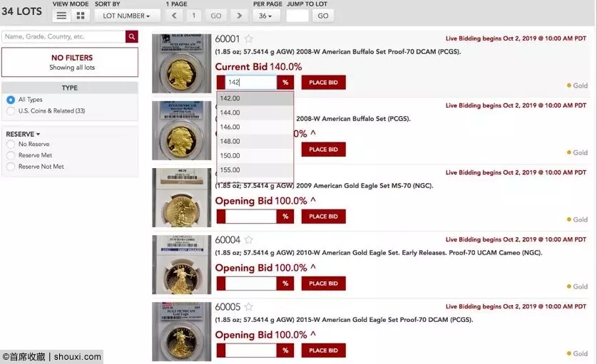This screenshot has height=364, width=597.
Task: Place bid on 2009 Gold Eagle Set lot
Action: click(x=323, y=217)
